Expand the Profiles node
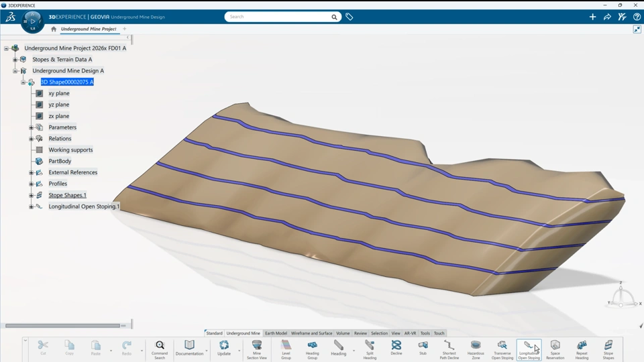 32,184
